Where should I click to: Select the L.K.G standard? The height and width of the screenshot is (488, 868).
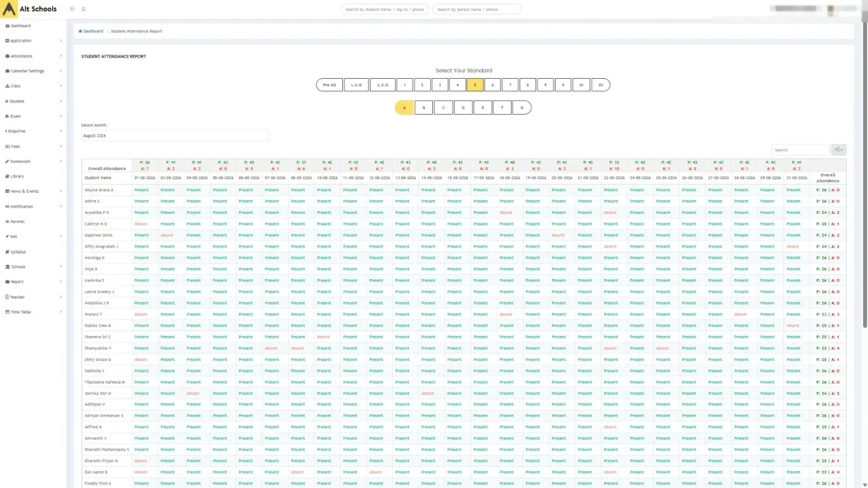point(356,85)
